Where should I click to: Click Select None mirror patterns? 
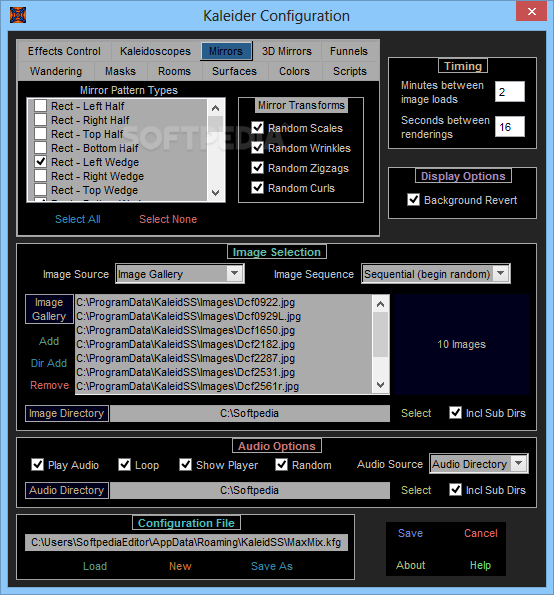(x=168, y=219)
